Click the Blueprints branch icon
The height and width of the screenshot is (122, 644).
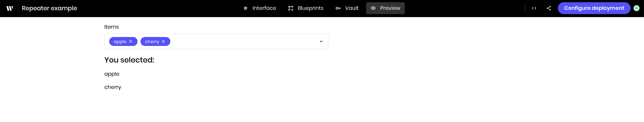[x=291, y=8]
